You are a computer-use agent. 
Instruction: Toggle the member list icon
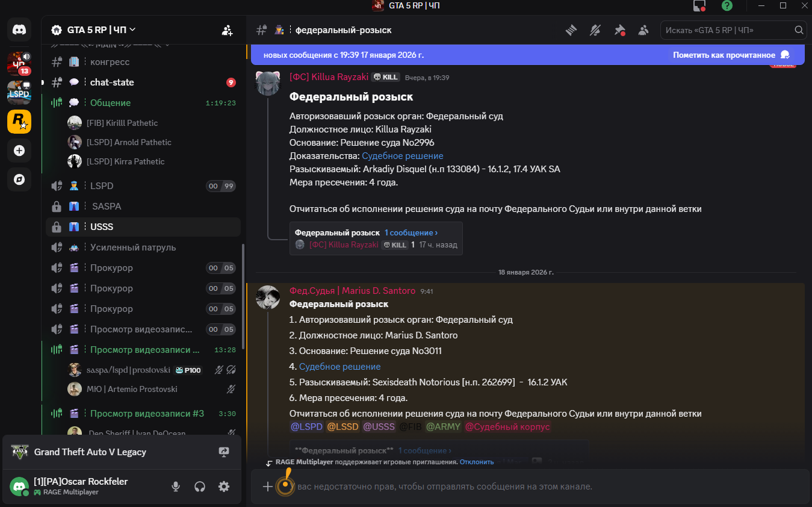[643, 30]
